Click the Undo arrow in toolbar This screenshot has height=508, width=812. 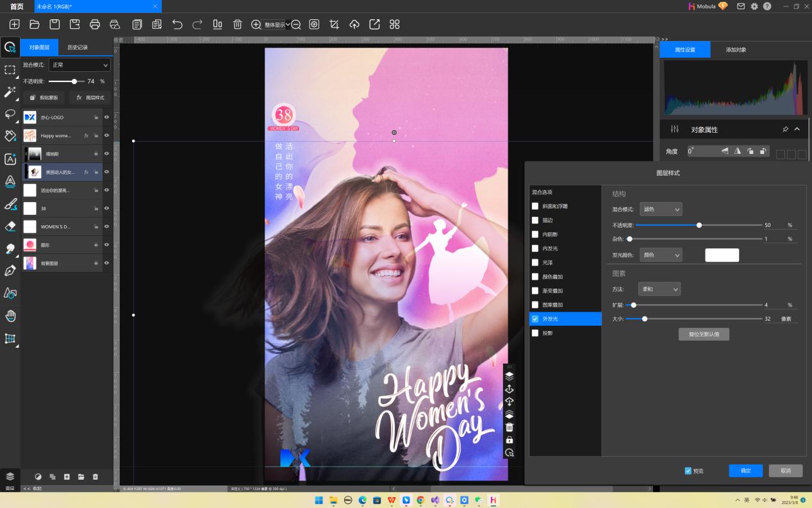(178, 24)
